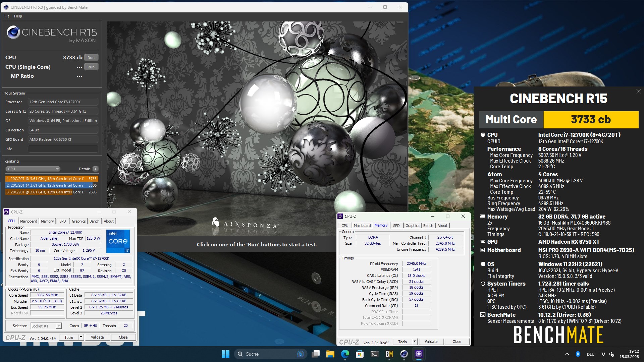This screenshot has height=362, width=644.
Task: Click Validate in left CPU-Z window
Action: tap(97, 337)
